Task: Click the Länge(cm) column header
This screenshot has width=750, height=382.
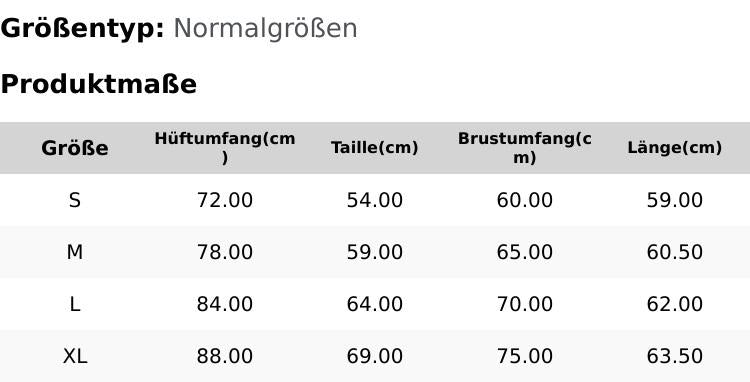Action: (x=674, y=148)
